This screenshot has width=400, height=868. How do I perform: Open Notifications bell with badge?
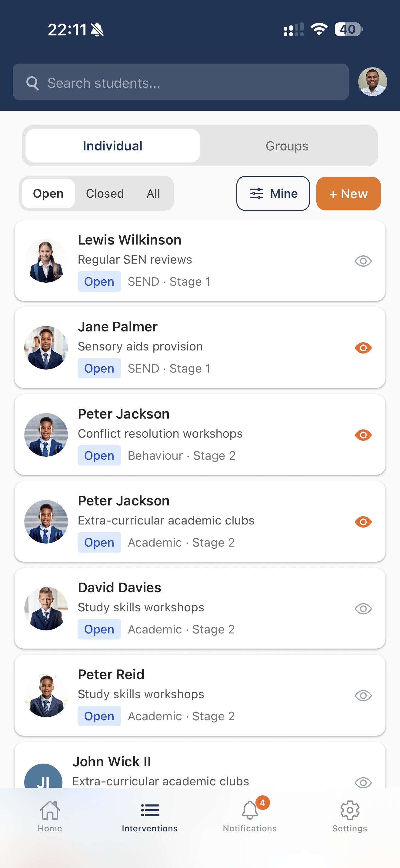click(x=250, y=810)
